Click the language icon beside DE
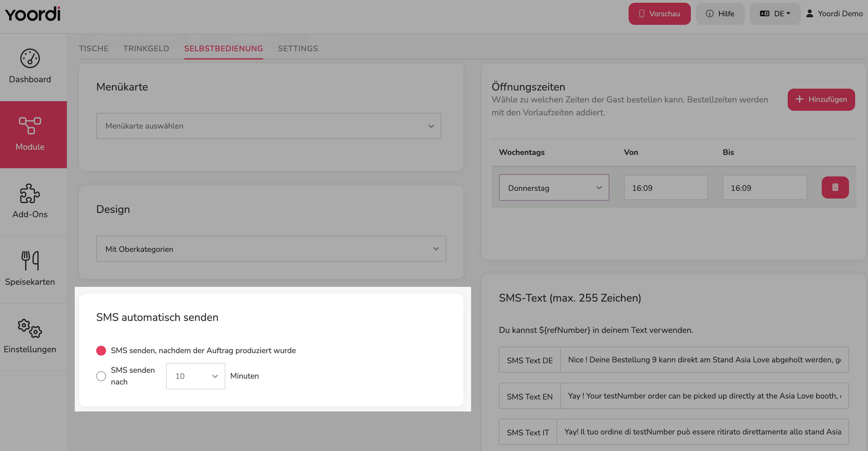Viewport: 868px width, 451px height. [x=764, y=13]
